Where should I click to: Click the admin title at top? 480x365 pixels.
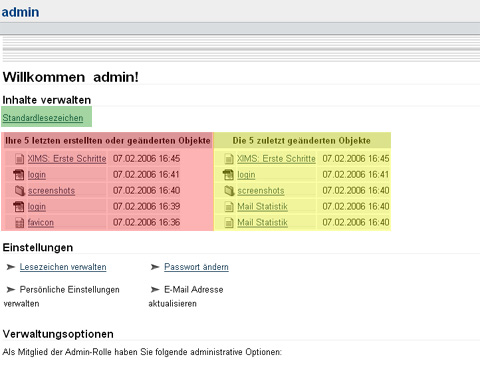click(x=20, y=12)
